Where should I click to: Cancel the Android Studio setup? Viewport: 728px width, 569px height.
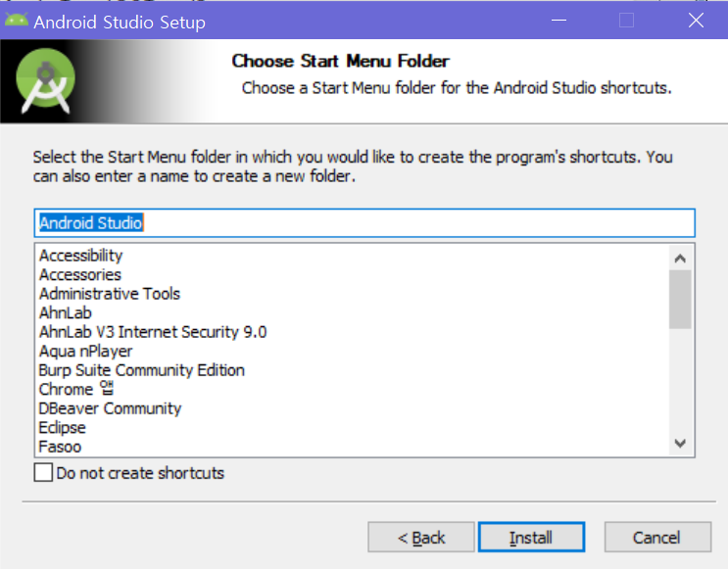pos(657,538)
